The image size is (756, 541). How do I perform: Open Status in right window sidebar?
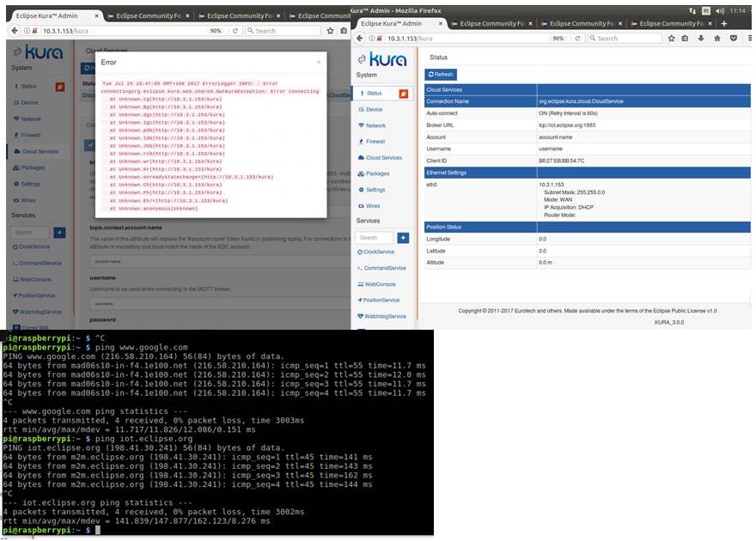[375, 94]
